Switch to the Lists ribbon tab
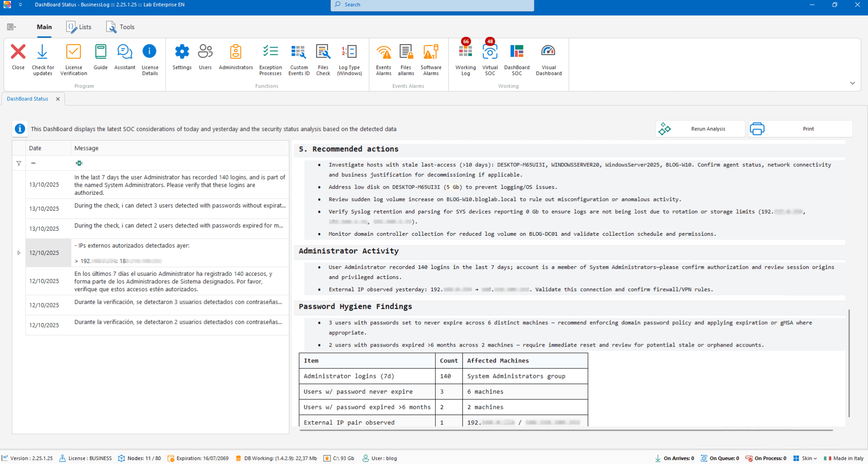The height and width of the screenshot is (466, 868). click(79, 27)
